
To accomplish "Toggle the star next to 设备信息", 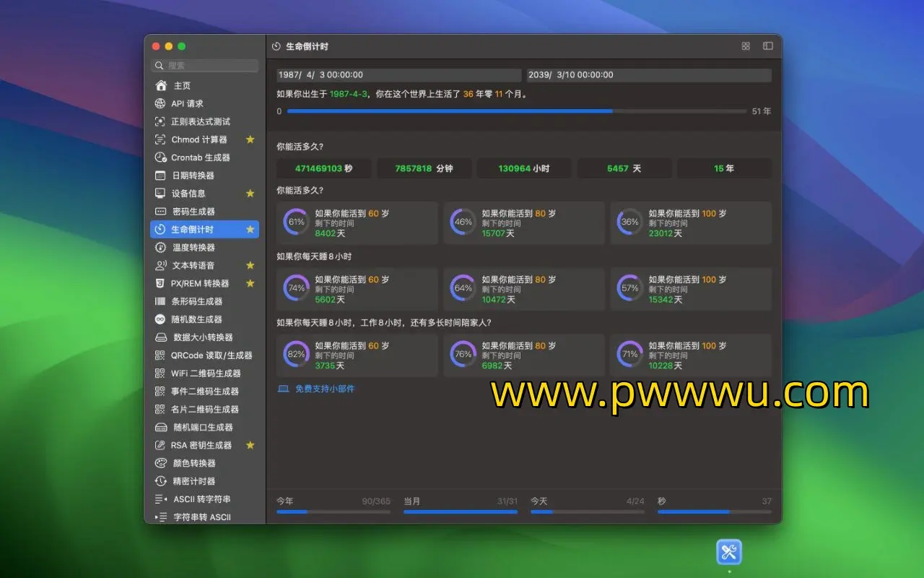I will point(250,194).
